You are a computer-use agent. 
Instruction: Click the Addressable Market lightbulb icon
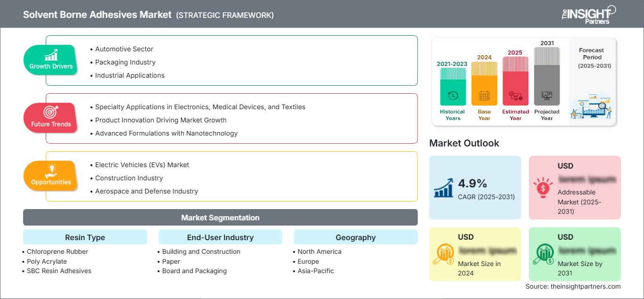[x=543, y=187]
